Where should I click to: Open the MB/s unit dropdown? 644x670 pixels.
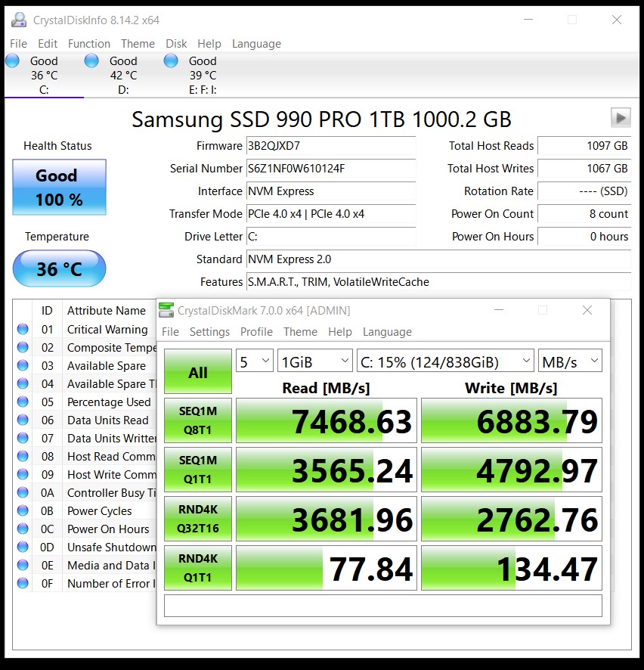pyautogui.click(x=569, y=361)
